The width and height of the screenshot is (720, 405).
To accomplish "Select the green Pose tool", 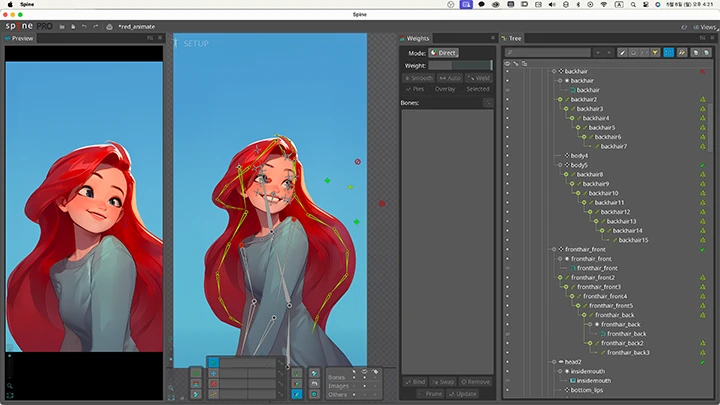I will [x=196, y=373].
